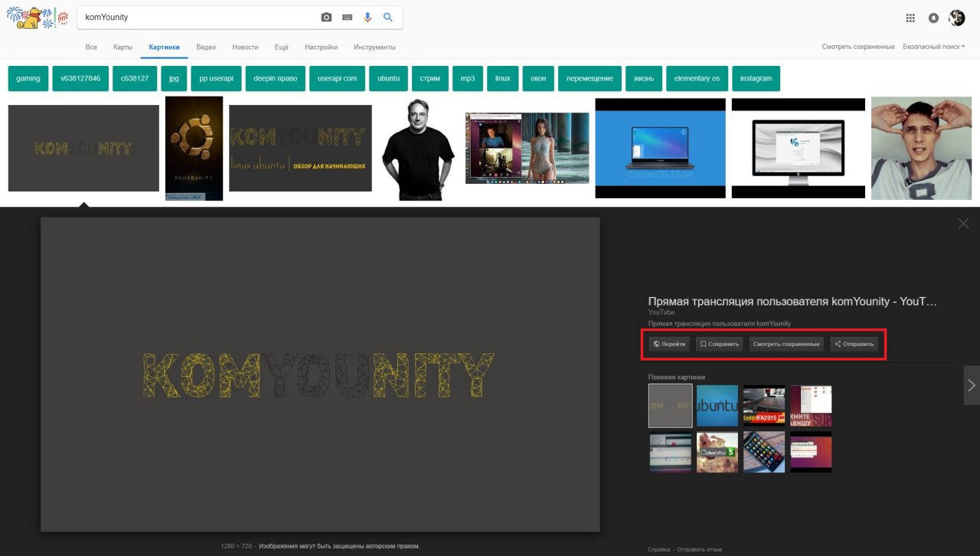The image size is (980, 556).
Task: Click the large KOMYOUNITY preview image
Action: pos(320,374)
